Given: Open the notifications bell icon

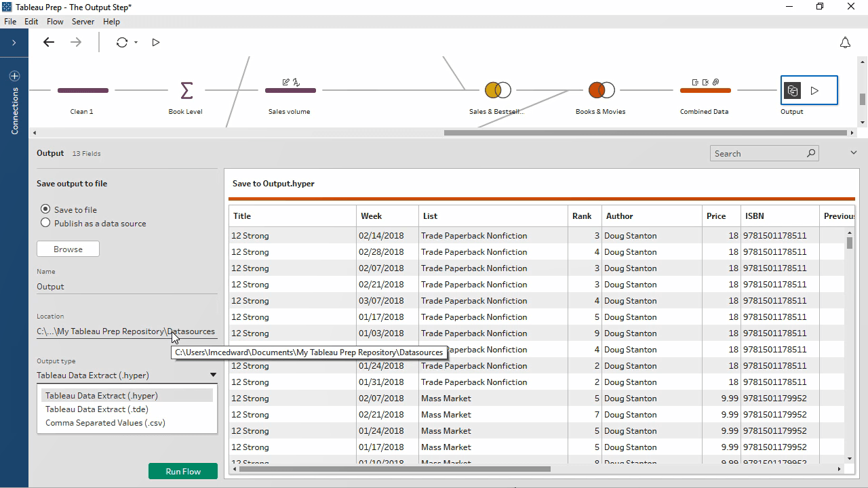Looking at the screenshot, I should (845, 43).
